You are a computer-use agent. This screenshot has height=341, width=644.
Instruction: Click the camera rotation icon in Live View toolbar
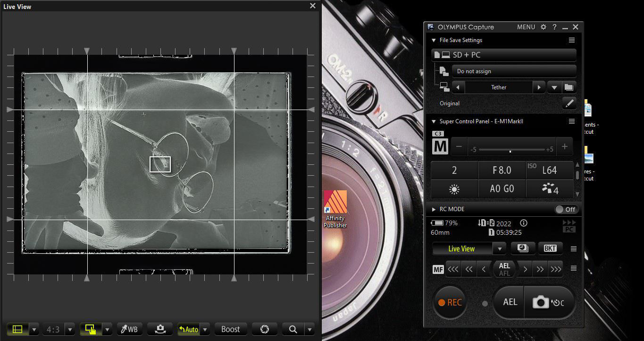(x=160, y=329)
